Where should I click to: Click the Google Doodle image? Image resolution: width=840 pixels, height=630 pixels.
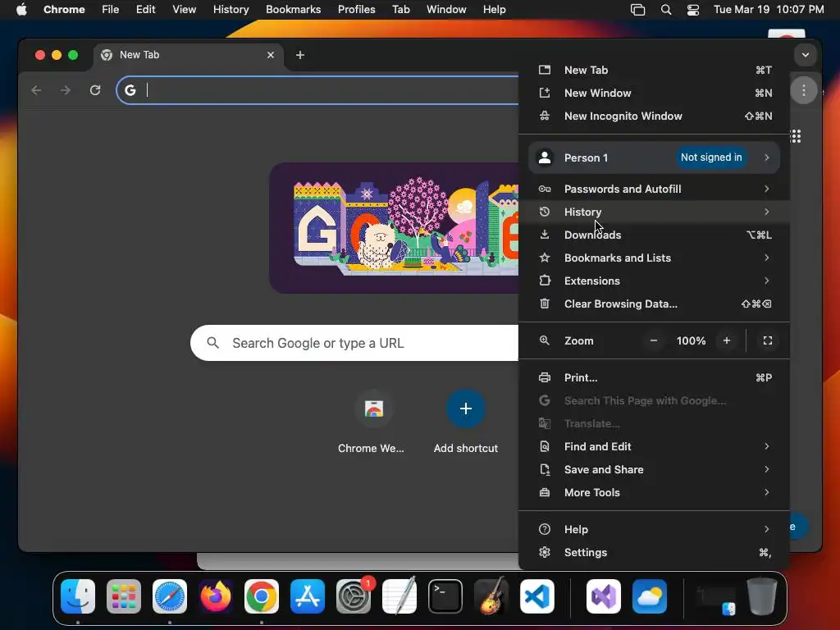[x=395, y=228]
